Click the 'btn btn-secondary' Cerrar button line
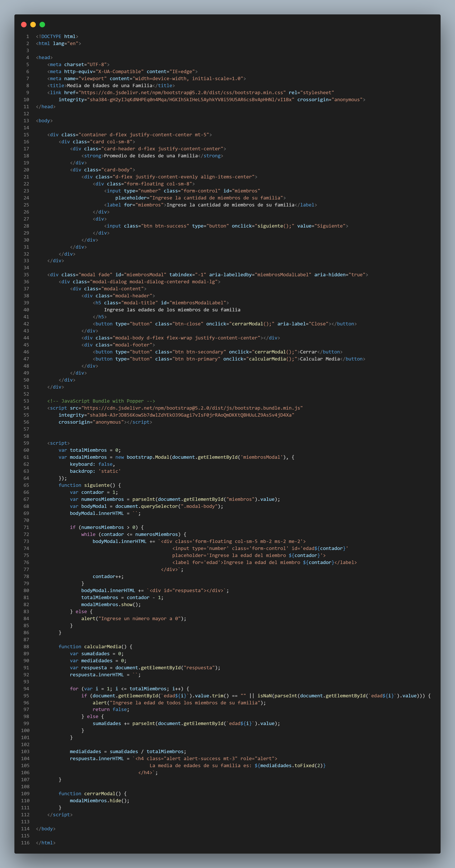 click(x=217, y=352)
